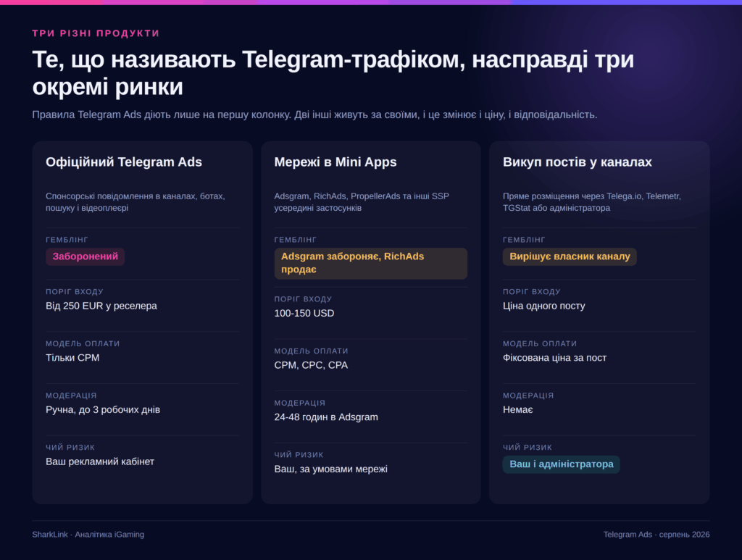Click 'МОДЕЛЬ ОПЛАТИ' label in Викуп постів card
This screenshot has height=560, width=742.
click(540, 344)
